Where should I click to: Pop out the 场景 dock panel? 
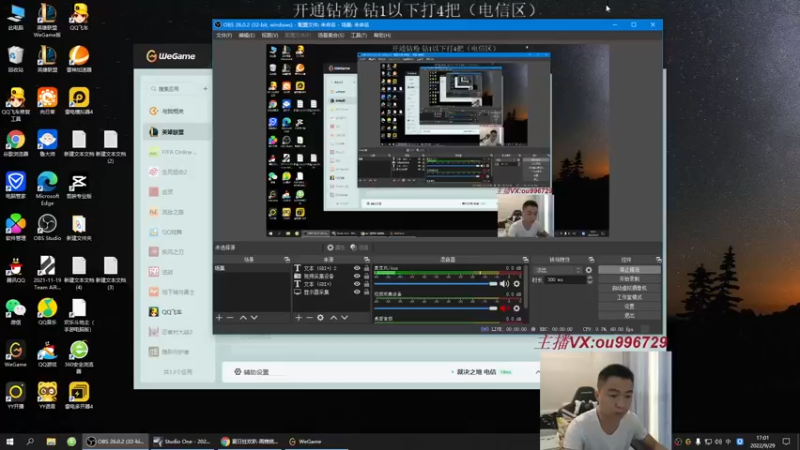click(x=287, y=260)
